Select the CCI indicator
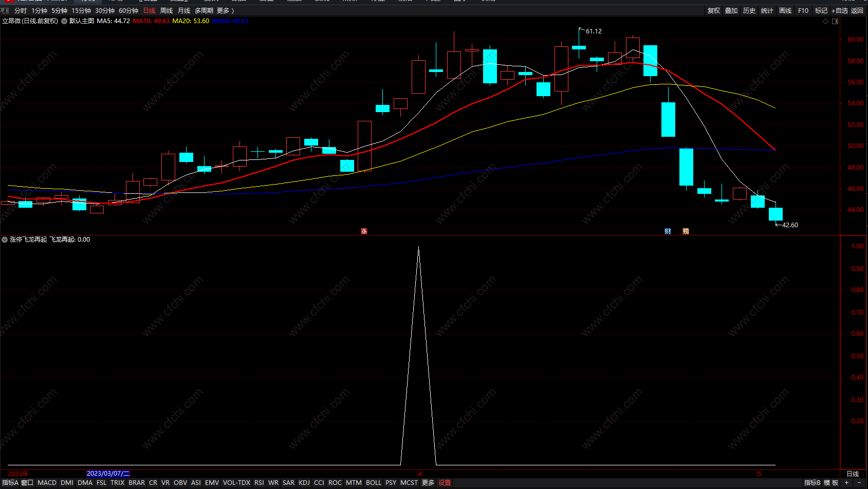 coord(319,483)
